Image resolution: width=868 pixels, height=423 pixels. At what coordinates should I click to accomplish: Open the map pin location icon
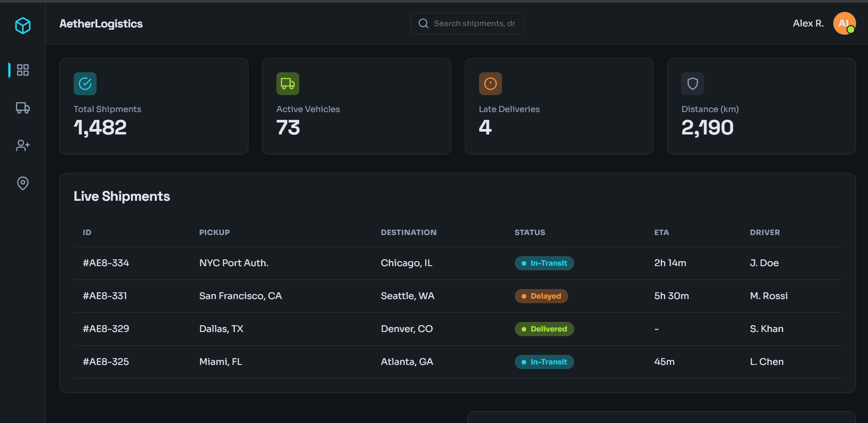(23, 183)
